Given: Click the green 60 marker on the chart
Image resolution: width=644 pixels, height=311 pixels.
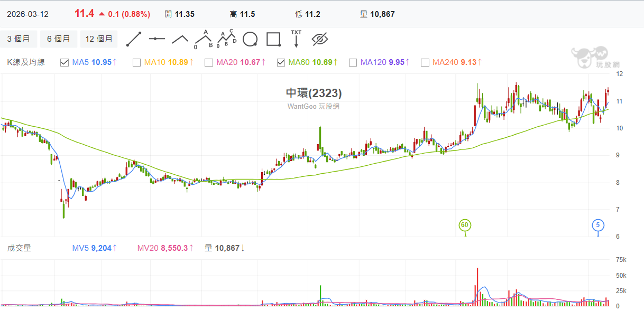Looking at the screenshot, I should (465, 225).
